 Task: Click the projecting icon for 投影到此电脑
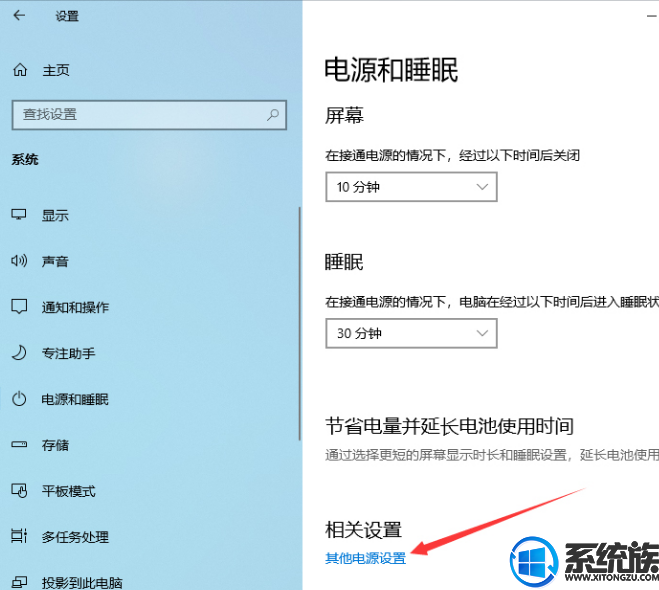(x=19, y=582)
